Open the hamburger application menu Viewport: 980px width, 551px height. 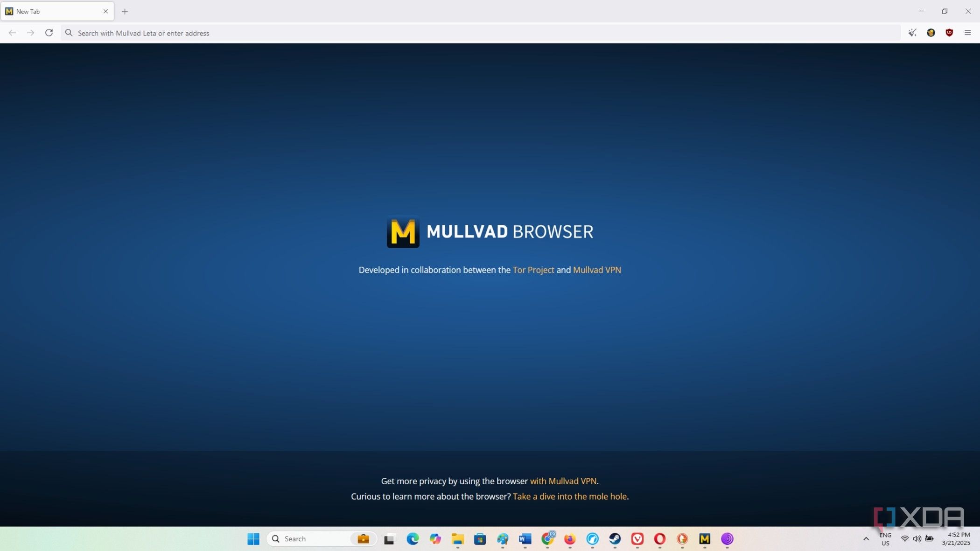click(967, 33)
